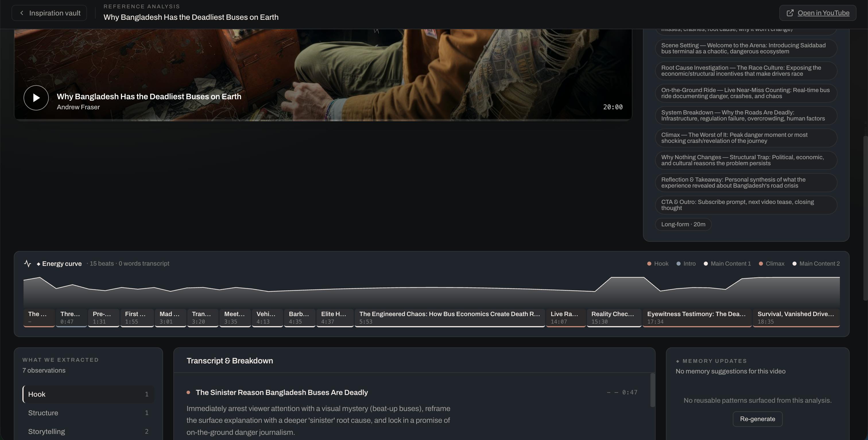The image size is (868, 440).
Task: Click the '7 observations' count text
Action: point(44,370)
